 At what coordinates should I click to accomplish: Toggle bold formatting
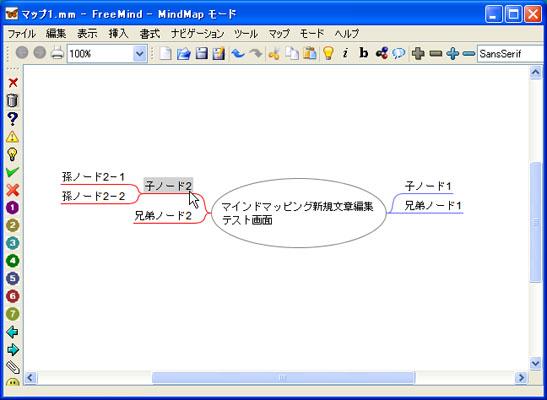[364, 53]
